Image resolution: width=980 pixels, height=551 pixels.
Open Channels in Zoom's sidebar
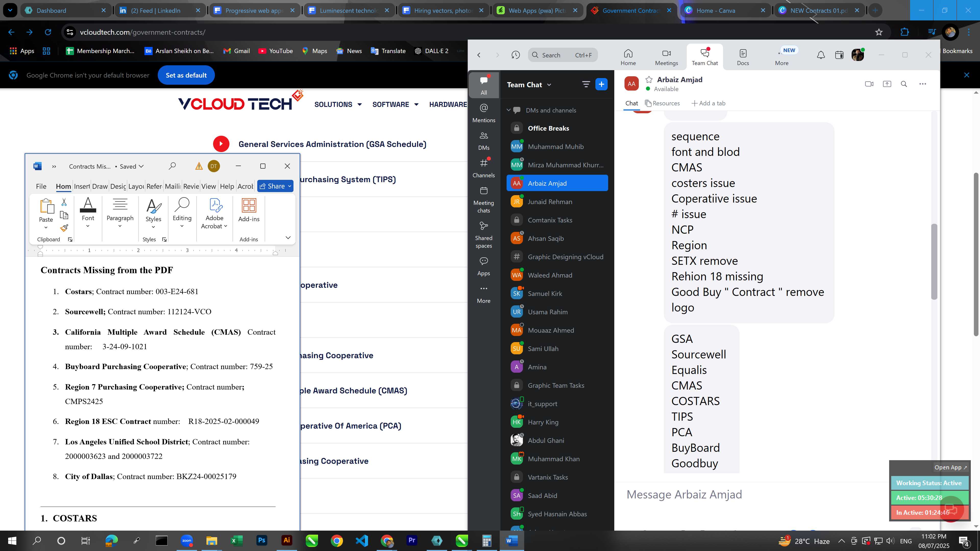coord(484,168)
